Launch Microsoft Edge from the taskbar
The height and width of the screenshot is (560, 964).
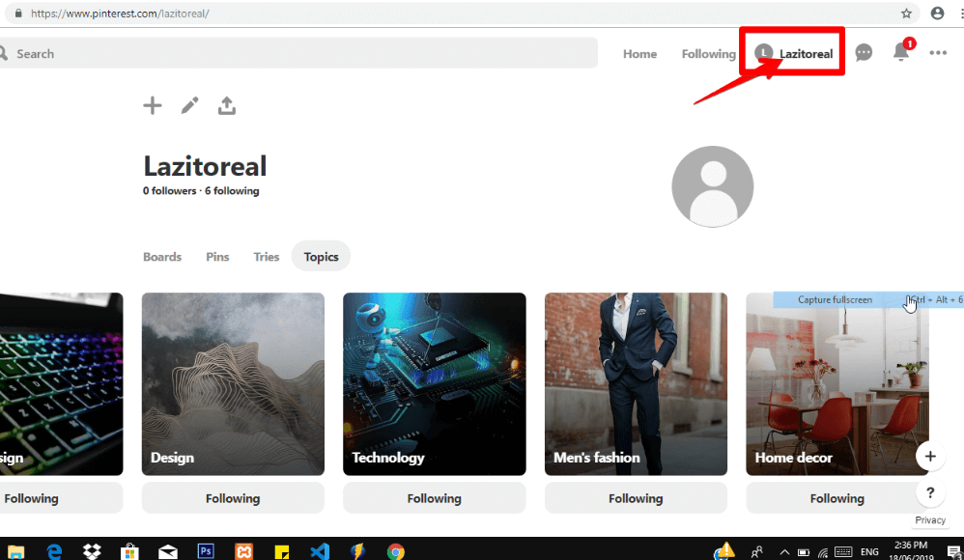[54, 551]
